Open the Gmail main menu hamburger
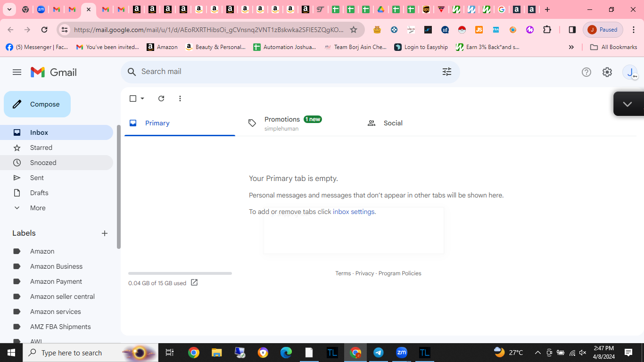Screen dimensions: 644x362 (x=17, y=72)
